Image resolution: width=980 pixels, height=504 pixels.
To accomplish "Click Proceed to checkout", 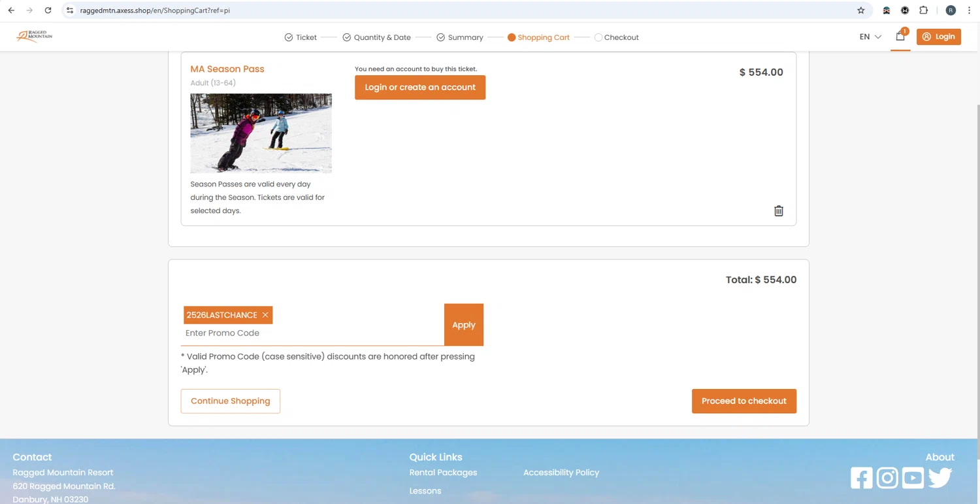I will (744, 401).
